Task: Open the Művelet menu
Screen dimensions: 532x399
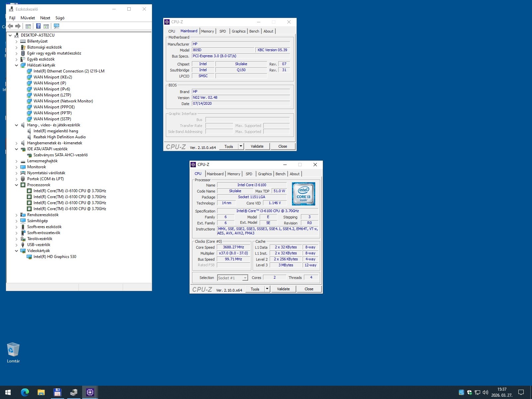Action: tap(28, 18)
